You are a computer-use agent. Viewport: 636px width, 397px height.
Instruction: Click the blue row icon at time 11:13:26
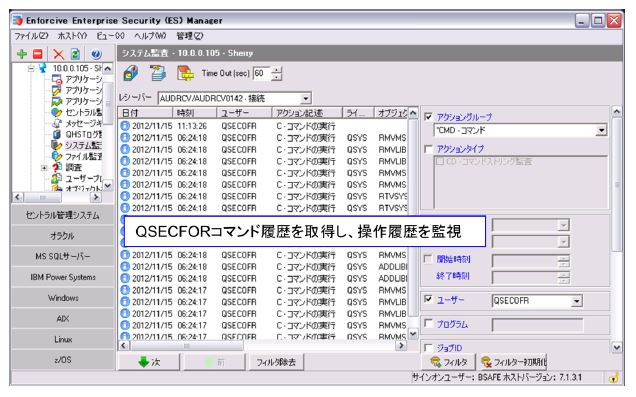[125, 126]
